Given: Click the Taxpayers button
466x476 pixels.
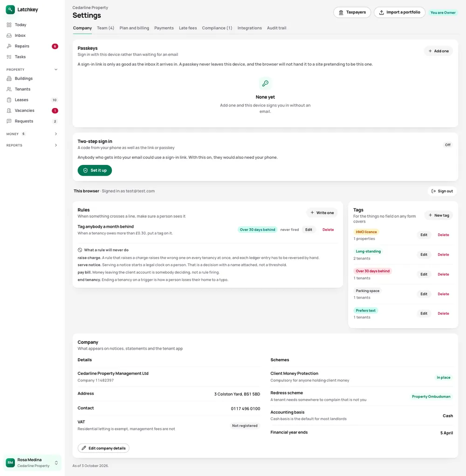Looking at the screenshot, I should point(352,13).
